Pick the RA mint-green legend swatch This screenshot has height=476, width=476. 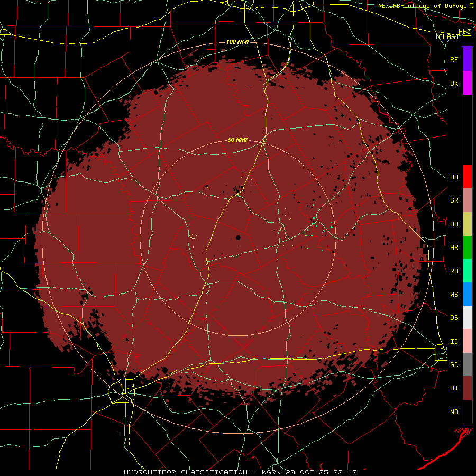467,271
